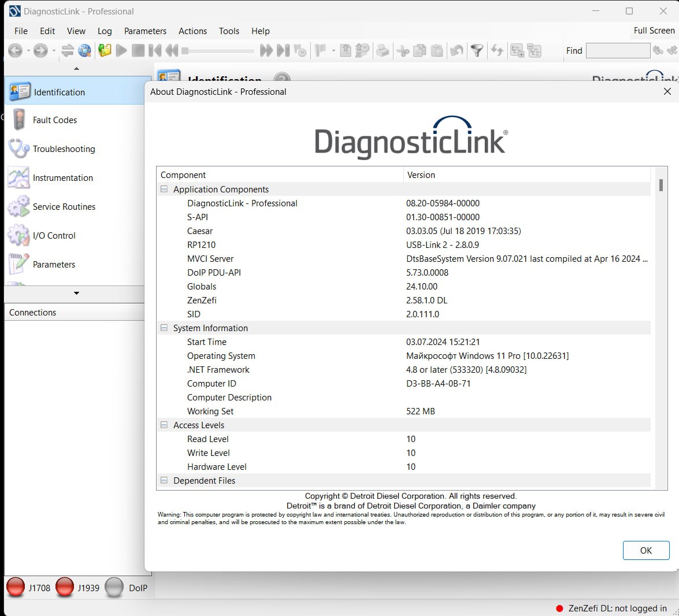This screenshot has height=616, width=679.
Task: Click the log Play button
Action: coord(122,51)
